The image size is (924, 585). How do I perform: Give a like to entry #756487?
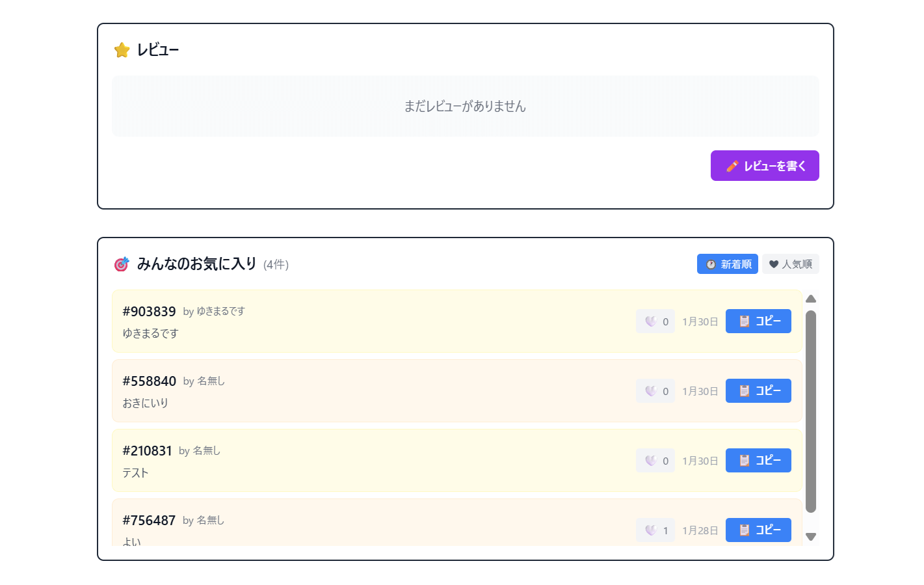pos(655,530)
